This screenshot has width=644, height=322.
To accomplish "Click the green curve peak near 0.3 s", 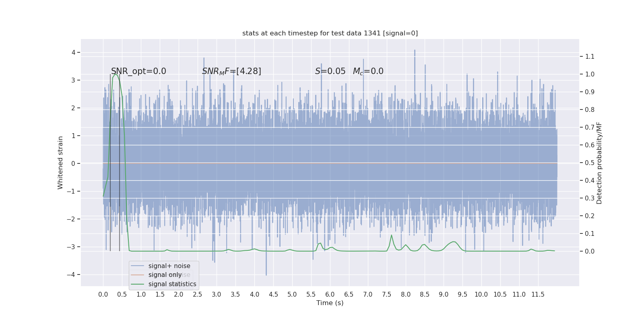I will (115, 74).
